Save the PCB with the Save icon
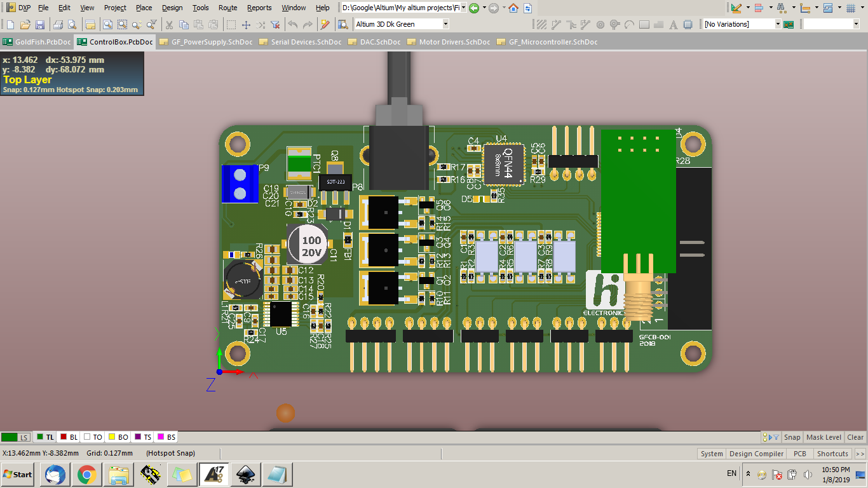 point(40,25)
